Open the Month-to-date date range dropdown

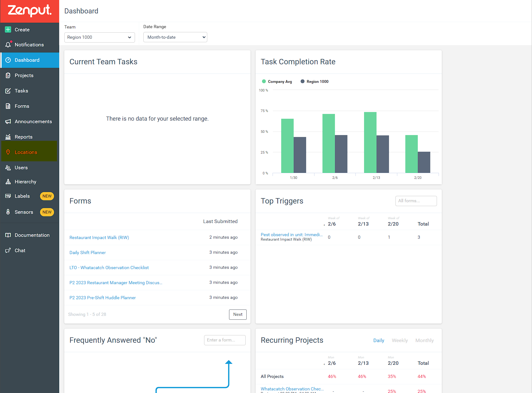click(175, 37)
